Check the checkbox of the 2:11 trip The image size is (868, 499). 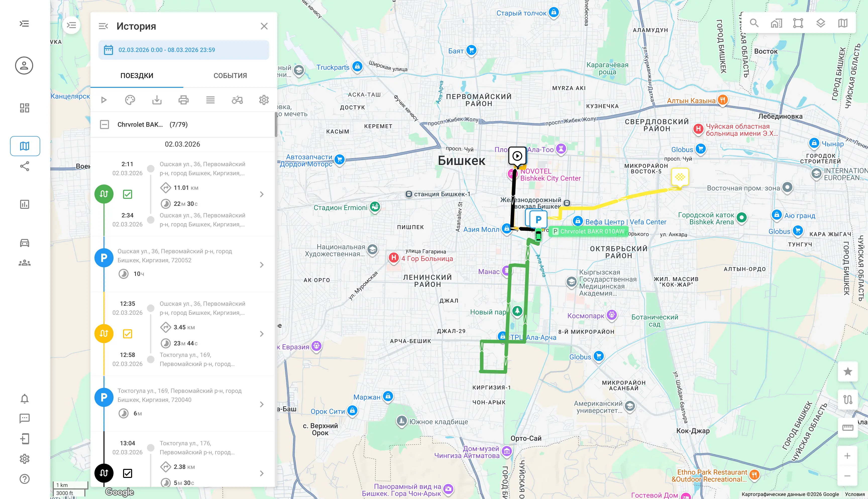point(128,194)
